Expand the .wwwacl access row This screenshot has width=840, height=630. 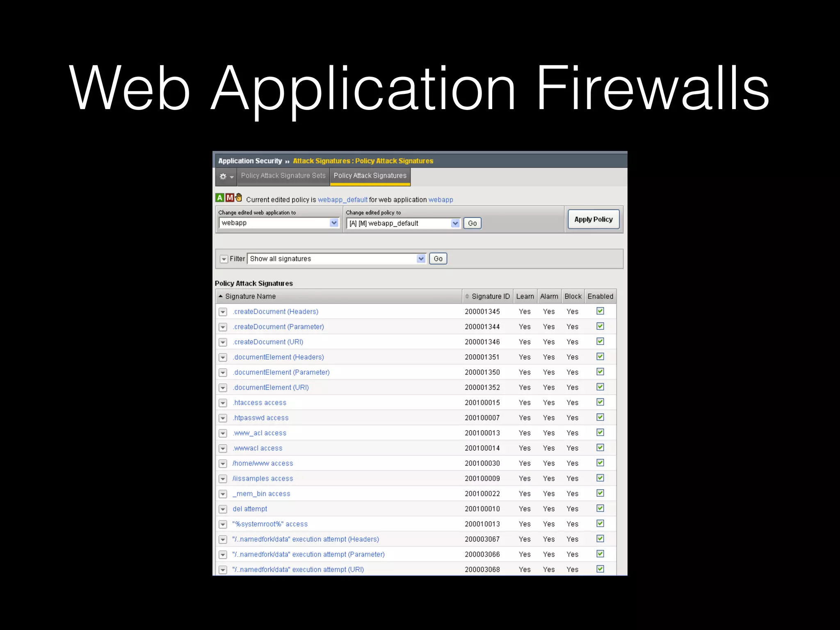pyautogui.click(x=223, y=448)
